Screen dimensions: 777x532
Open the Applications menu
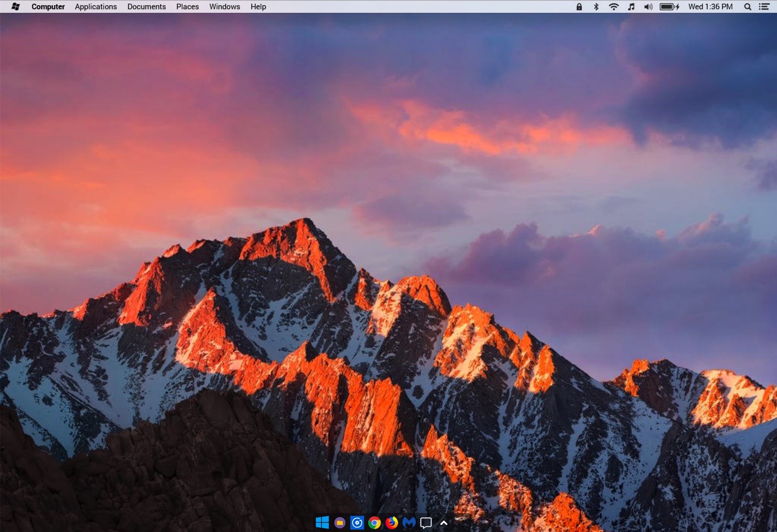tap(96, 7)
